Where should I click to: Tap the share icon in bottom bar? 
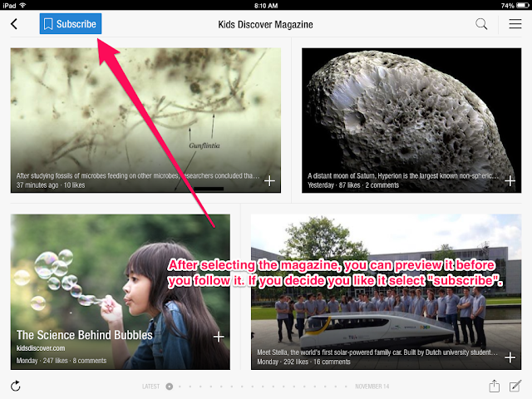(x=495, y=386)
